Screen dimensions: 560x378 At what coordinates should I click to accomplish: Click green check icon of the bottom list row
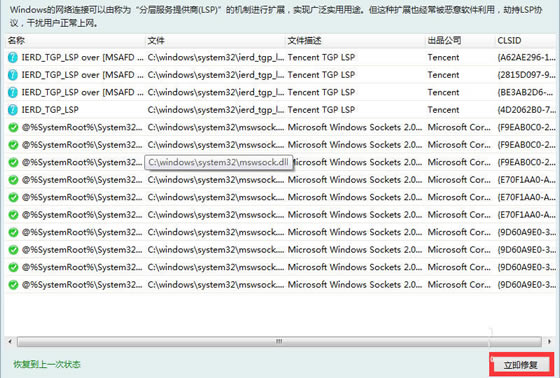[x=13, y=285]
